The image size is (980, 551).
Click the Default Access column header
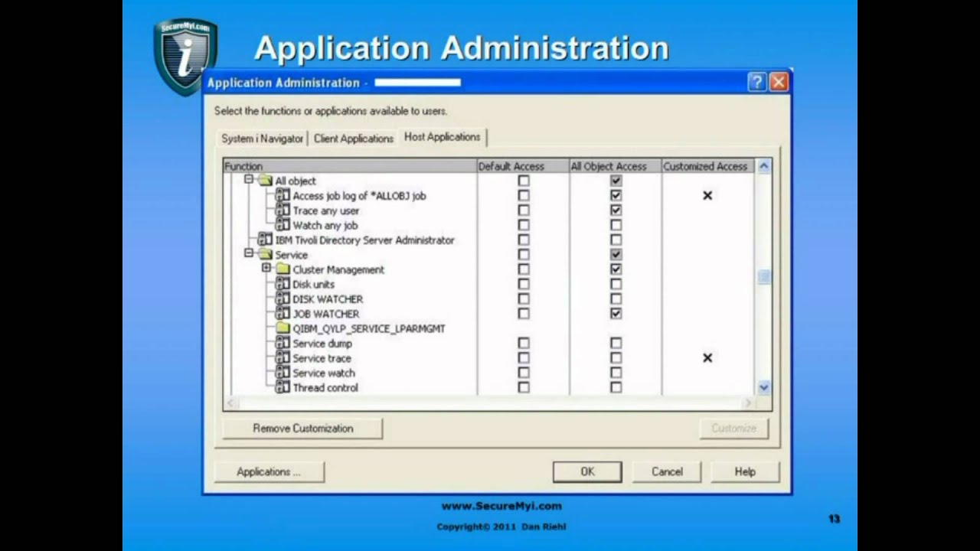(x=523, y=166)
